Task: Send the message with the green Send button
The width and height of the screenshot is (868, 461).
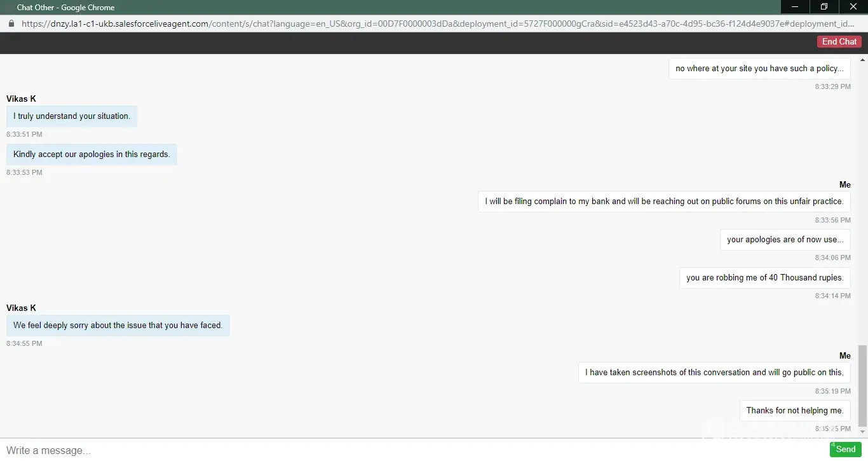Action: (x=845, y=449)
